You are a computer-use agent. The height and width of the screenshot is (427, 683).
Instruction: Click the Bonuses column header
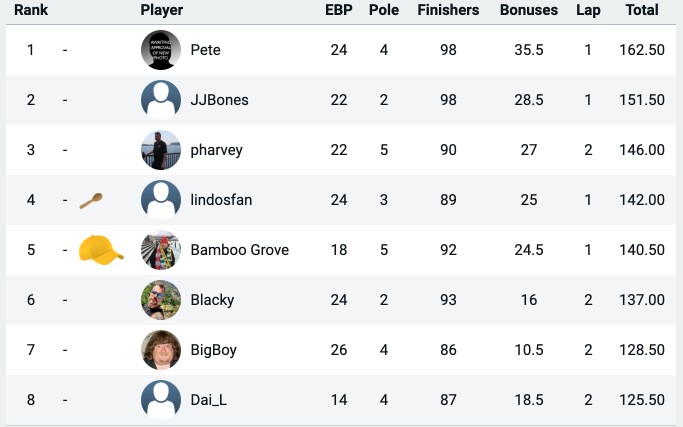point(529,10)
